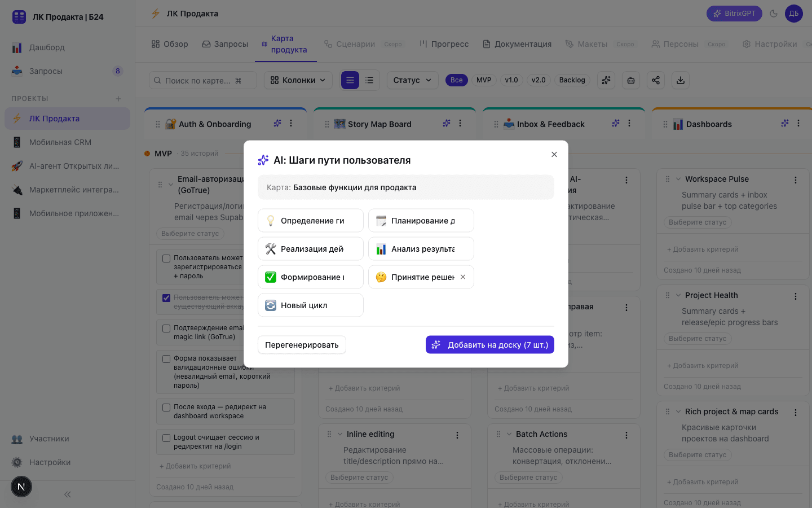Open the Колонки dropdown

tap(298, 80)
